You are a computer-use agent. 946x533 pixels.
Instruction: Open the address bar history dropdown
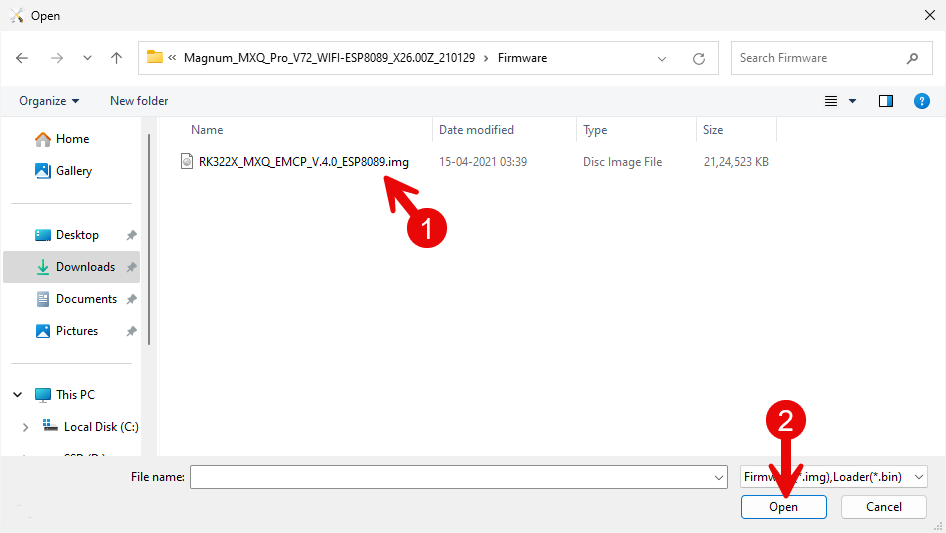pos(662,59)
